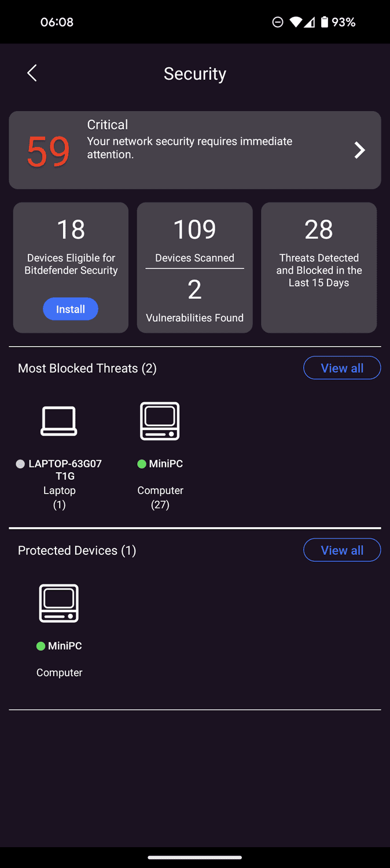Open MiniPC icon under Protected Devices
The height and width of the screenshot is (868, 390).
[x=59, y=604]
